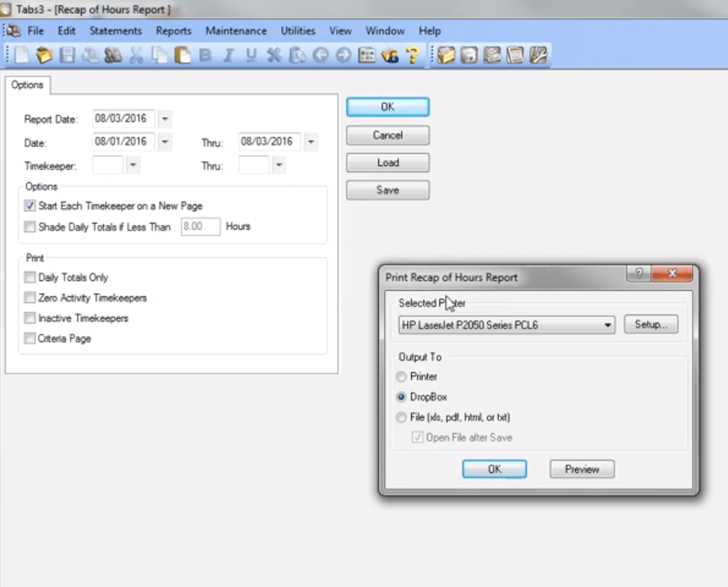Click the folder icon in the right toolbar group
The width and height of the screenshot is (728, 587).
point(448,54)
